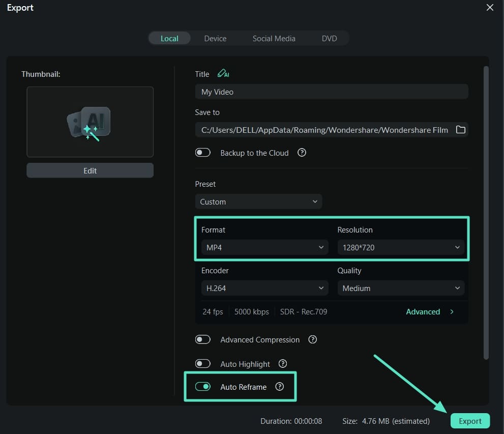The width and height of the screenshot is (504, 434).
Task: Click the AI thumbnail preview image
Action: coord(90,122)
